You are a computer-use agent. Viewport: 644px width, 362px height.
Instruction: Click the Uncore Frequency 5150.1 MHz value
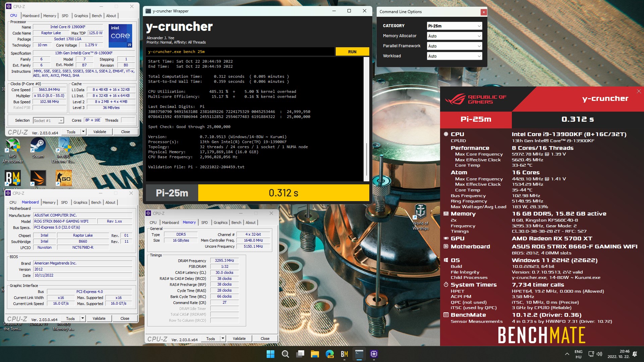[x=253, y=246]
